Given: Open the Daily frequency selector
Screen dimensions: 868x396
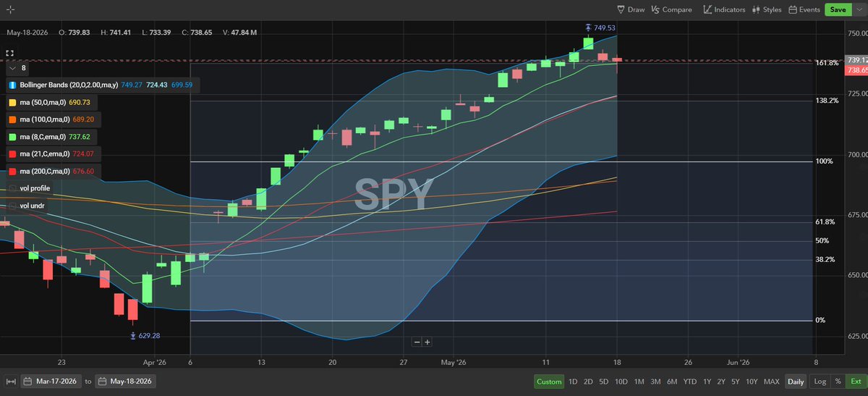Looking at the screenshot, I should [x=796, y=382].
